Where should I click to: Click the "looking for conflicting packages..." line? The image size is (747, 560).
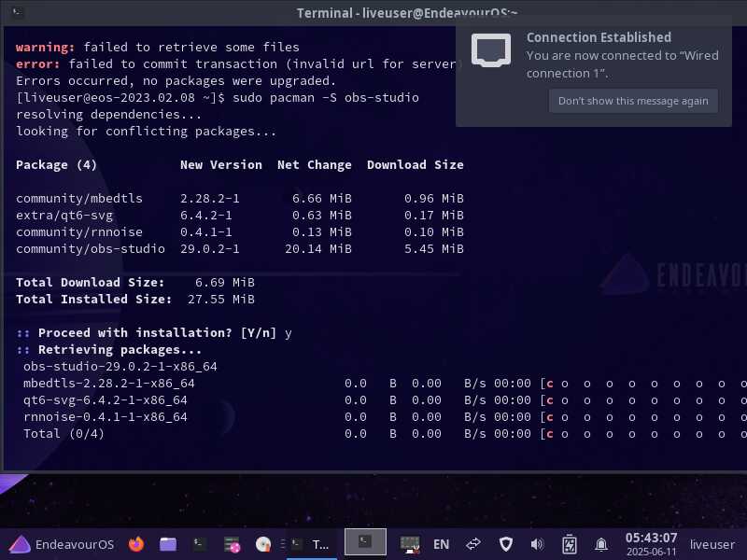146,132
